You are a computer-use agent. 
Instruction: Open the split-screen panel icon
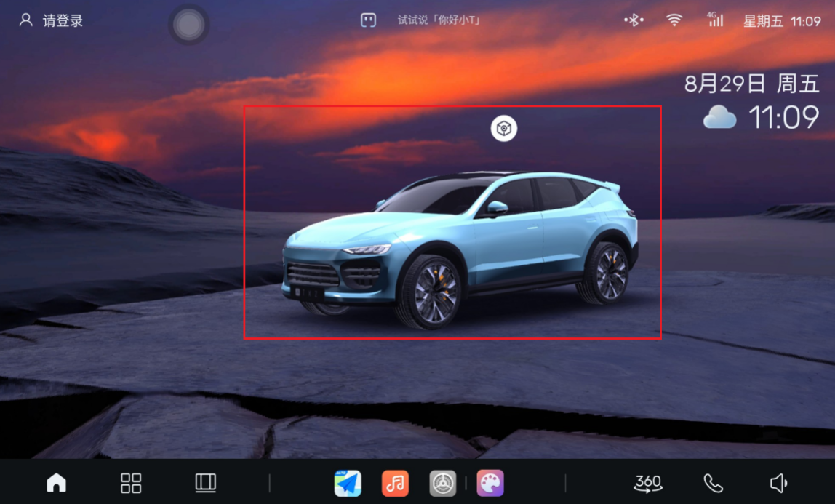tap(206, 483)
